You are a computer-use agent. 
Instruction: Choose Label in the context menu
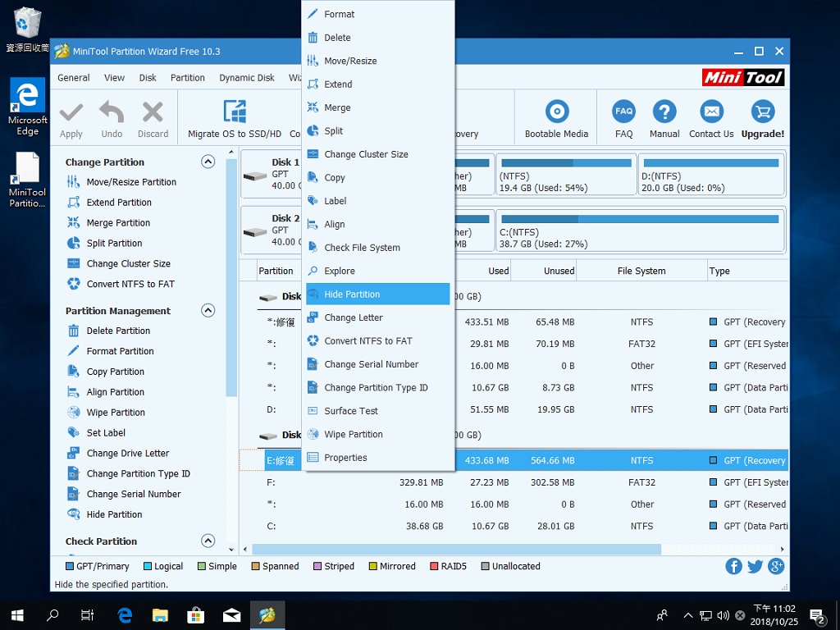point(377,201)
